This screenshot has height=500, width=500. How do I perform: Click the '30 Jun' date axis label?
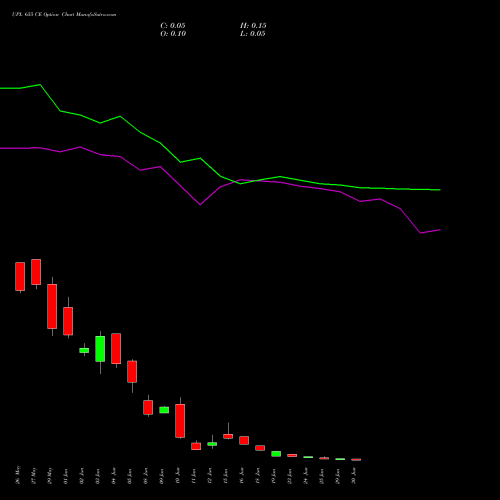354,476
